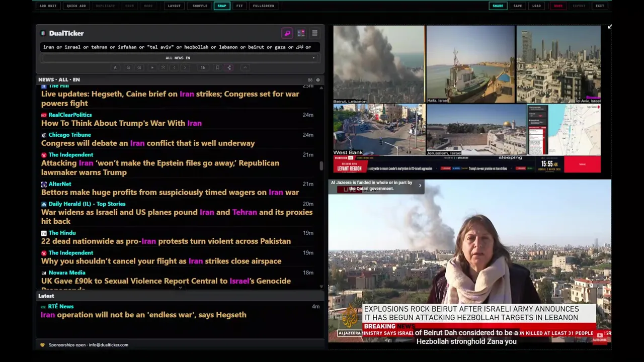This screenshot has width=644, height=362.
Task: Click the heart icon beside Sponsorships open
Action: (x=42, y=345)
